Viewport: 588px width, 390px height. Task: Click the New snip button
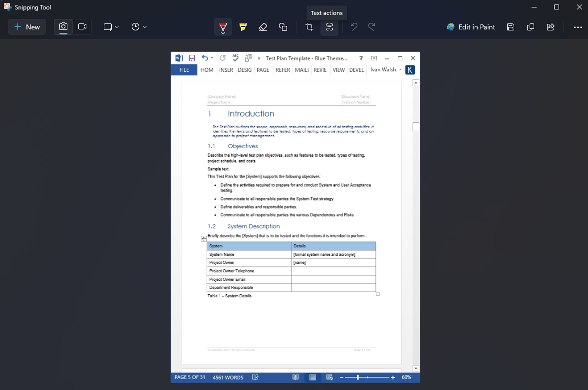pos(27,27)
